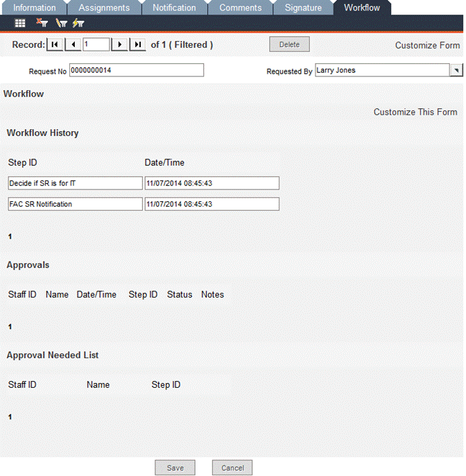Switch to the Information tab
The image size is (466, 476).
(x=35, y=8)
